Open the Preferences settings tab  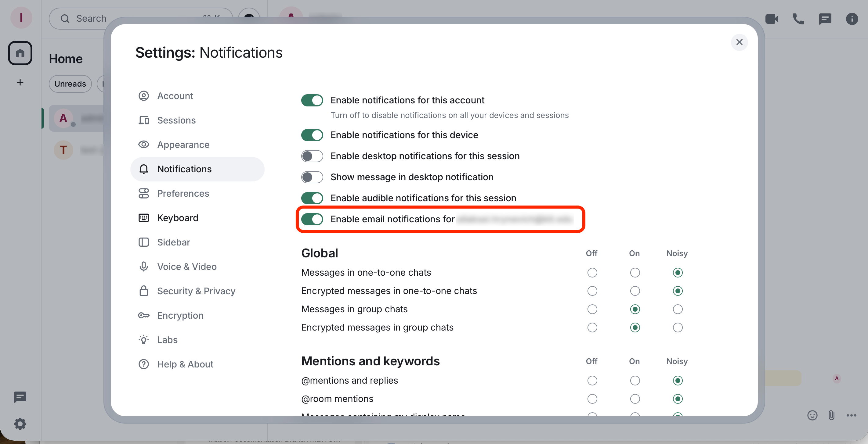(197, 194)
